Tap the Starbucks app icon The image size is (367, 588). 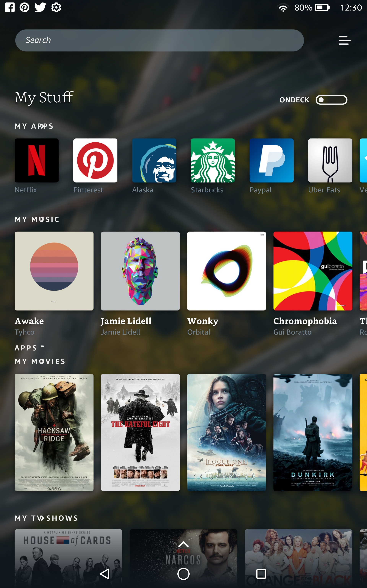click(x=213, y=160)
